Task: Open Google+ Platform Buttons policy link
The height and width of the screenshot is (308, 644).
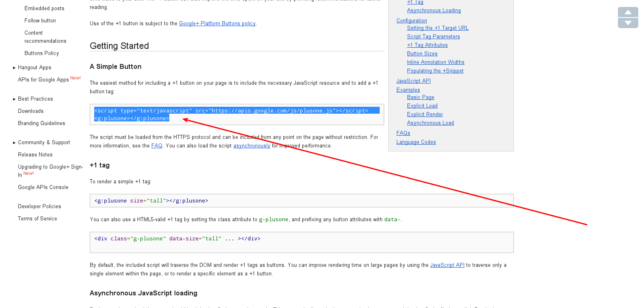Action: pyautogui.click(x=217, y=24)
